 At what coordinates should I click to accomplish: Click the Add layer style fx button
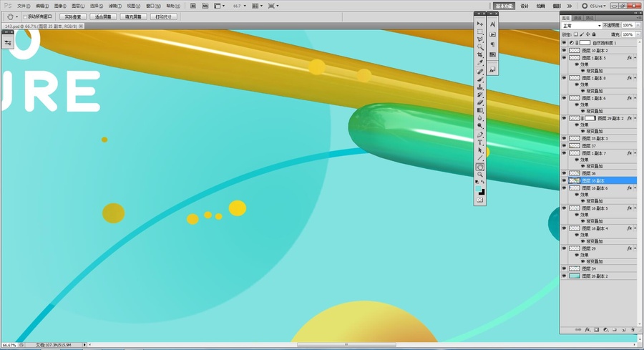587,329
